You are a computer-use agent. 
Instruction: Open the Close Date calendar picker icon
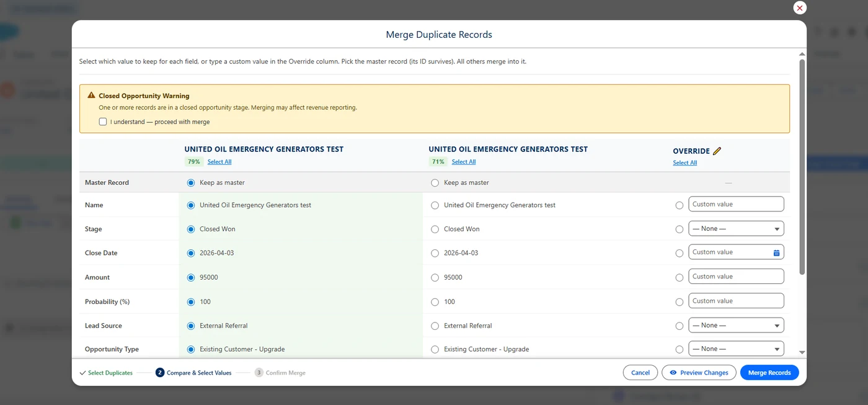(776, 252)
